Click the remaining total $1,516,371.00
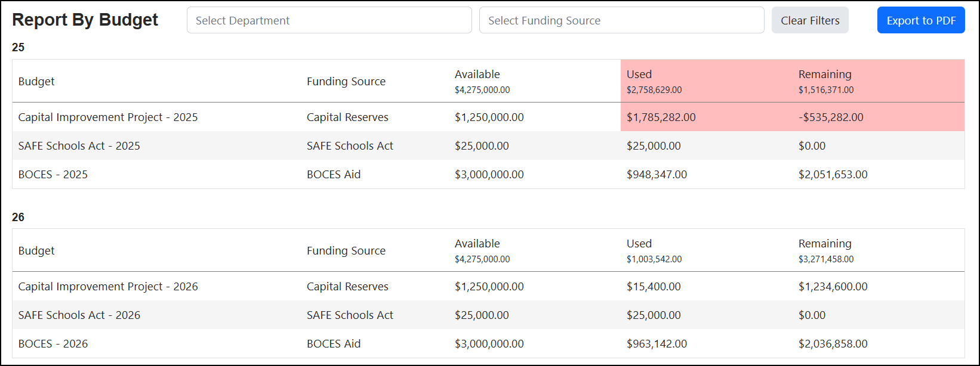The width and height of the screenshot is (980, 366). tap(826, 90)
